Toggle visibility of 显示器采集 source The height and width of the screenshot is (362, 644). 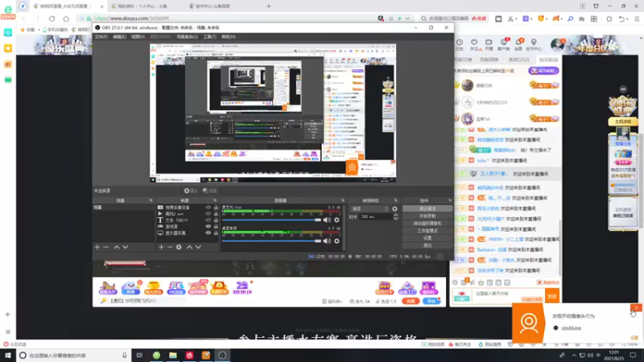208,232
